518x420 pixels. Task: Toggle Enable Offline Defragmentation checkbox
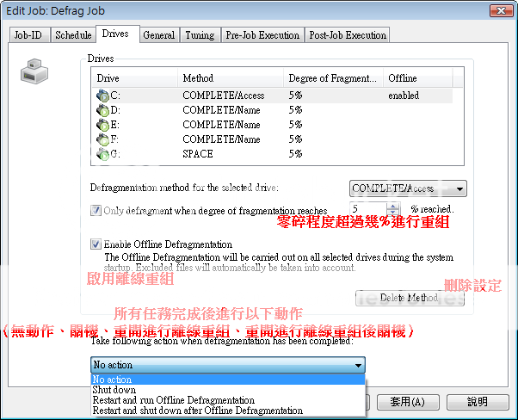[96, 244]
